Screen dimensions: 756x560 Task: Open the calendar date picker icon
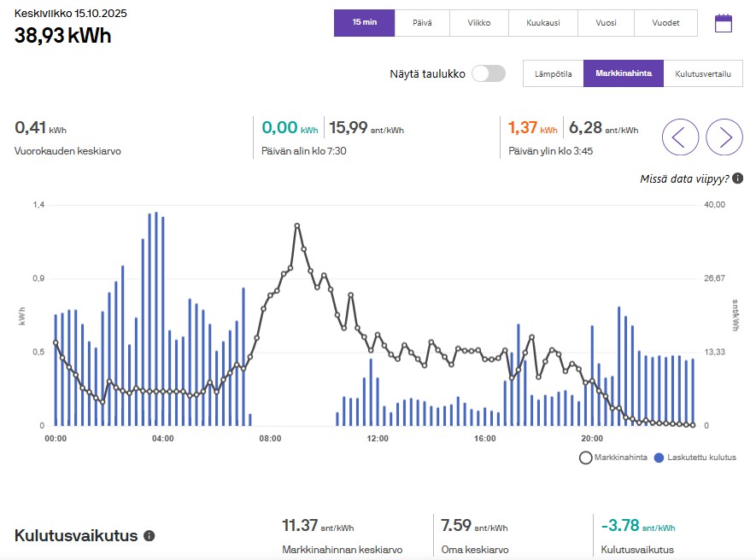724,23
